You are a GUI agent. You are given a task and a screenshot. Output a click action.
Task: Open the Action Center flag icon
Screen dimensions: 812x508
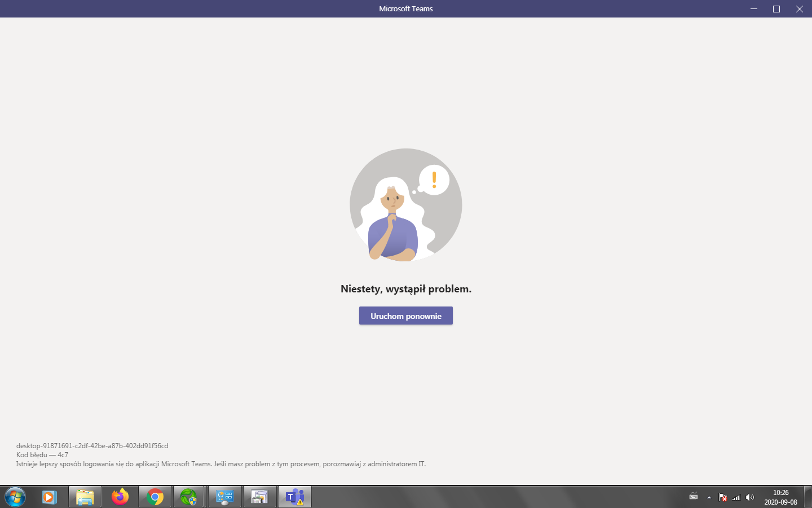point(722,497)
